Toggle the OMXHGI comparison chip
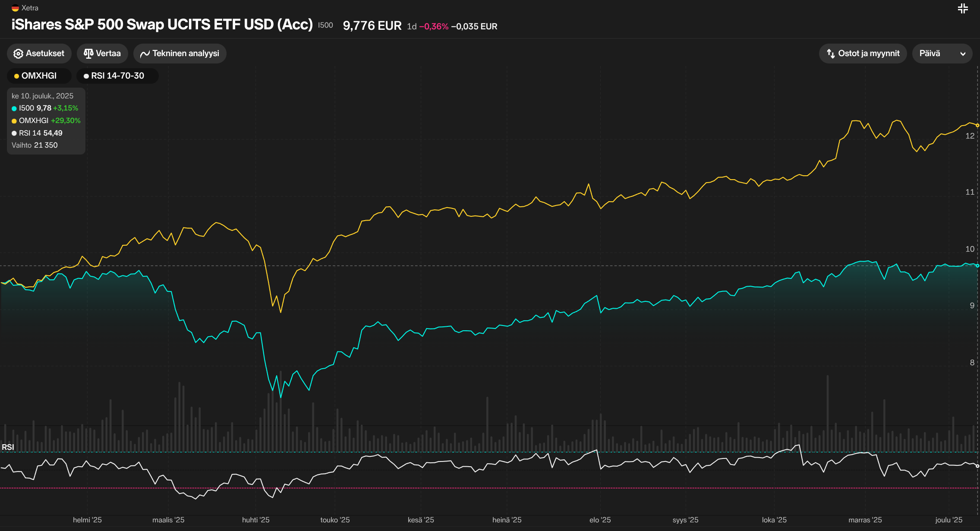980x531 pixels. click(x=39, y=76)
